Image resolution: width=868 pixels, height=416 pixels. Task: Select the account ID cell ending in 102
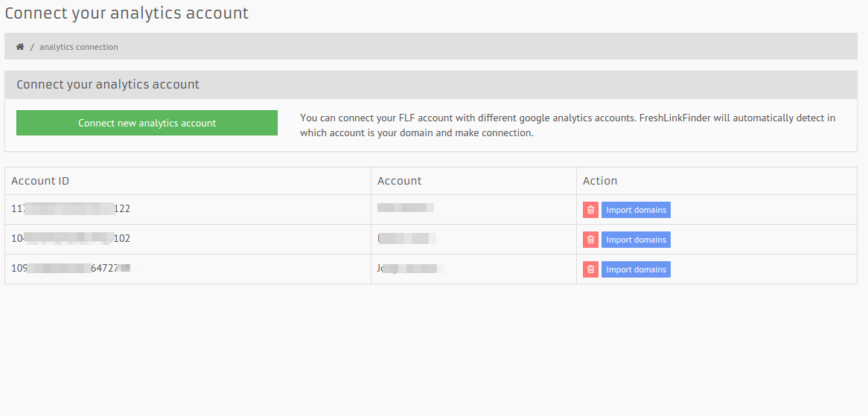(71, 239)
